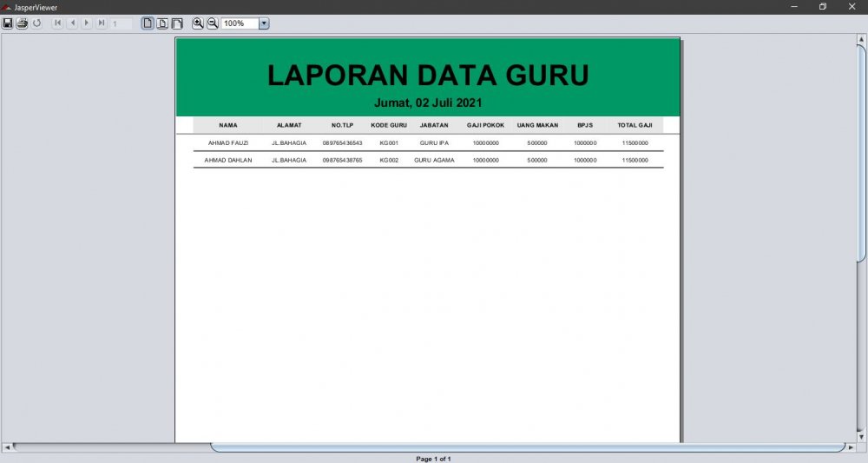Zoom out with the magnifier minus icon
Screen dimensions: 868x463
click(212, 23)
